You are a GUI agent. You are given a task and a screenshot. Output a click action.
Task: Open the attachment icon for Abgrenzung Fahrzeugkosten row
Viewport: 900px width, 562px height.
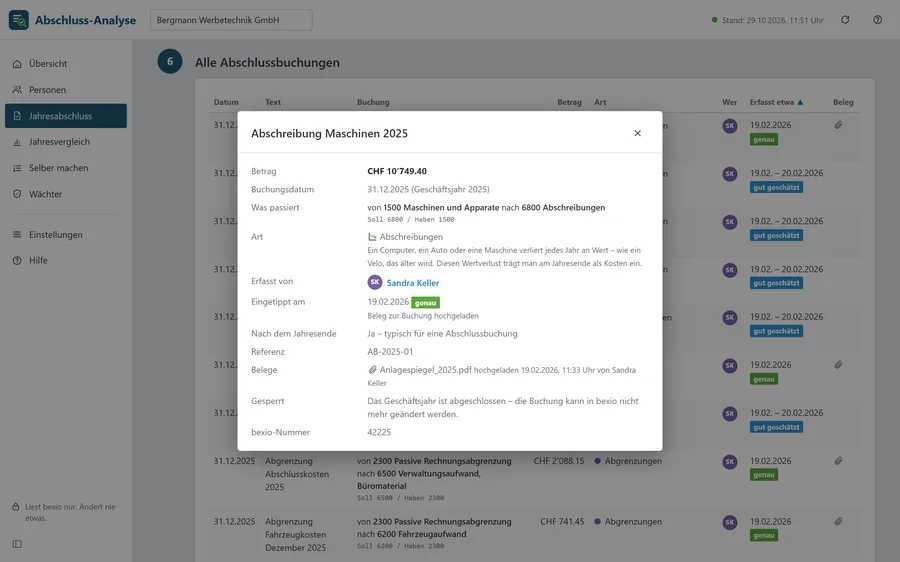point(839,521)
